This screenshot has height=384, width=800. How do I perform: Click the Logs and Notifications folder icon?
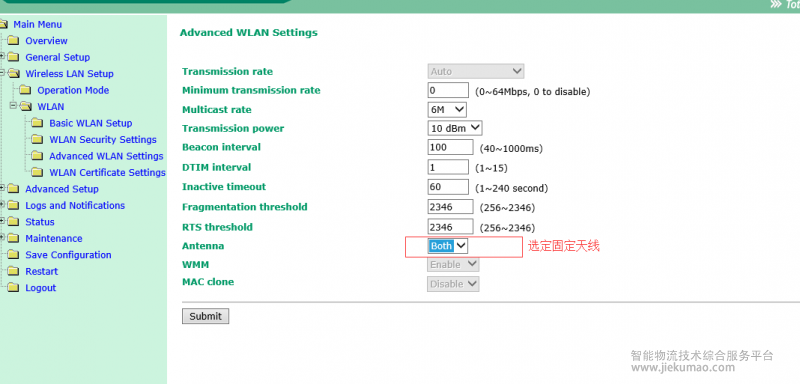tap(13, 206)
